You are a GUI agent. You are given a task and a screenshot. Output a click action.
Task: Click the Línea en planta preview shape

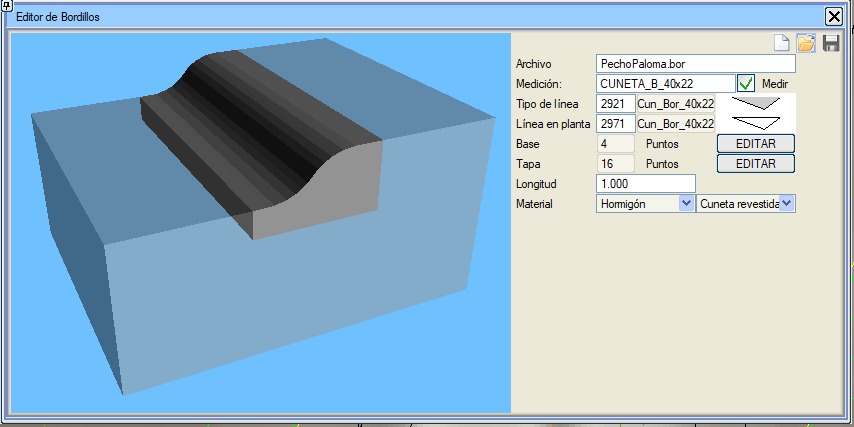click(755, 123)
